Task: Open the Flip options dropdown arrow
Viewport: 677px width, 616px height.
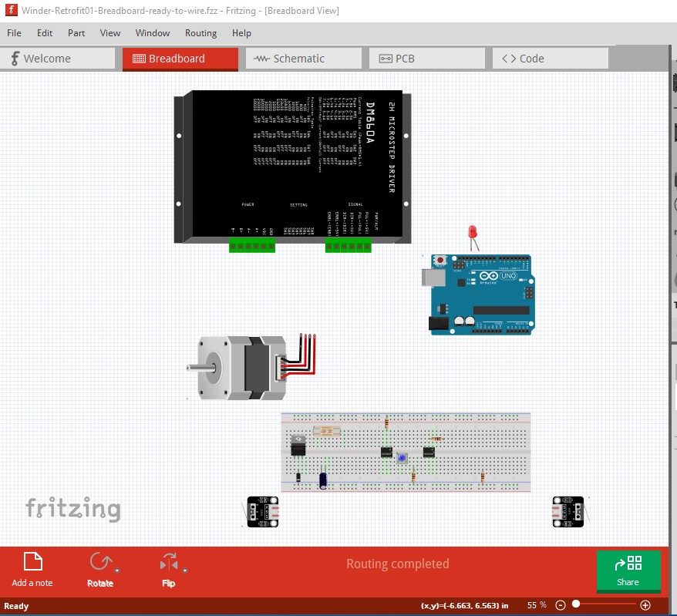Action: (x=185, y=571)
